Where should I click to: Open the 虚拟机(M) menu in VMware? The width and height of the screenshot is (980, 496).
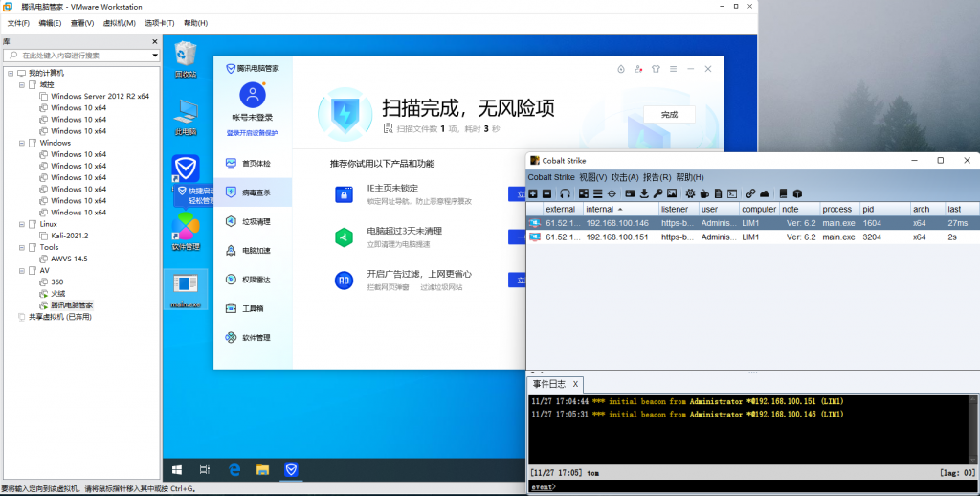(119, 23)
